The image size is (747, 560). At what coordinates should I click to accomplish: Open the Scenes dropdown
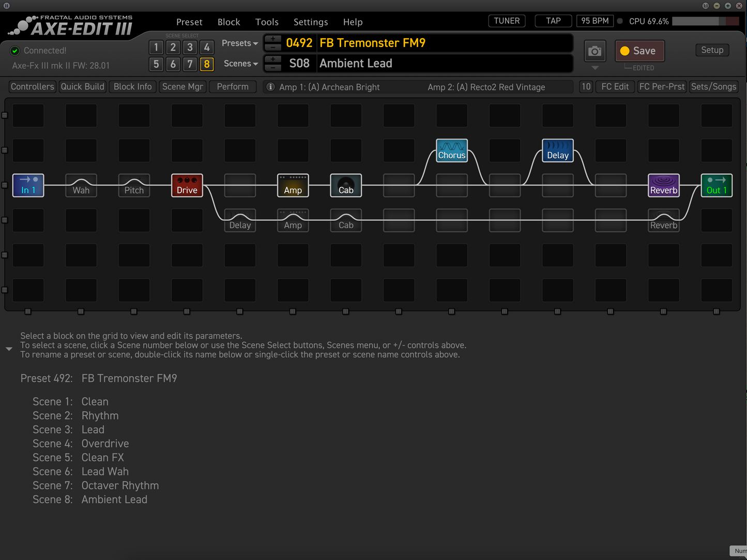tap(240, 63)
